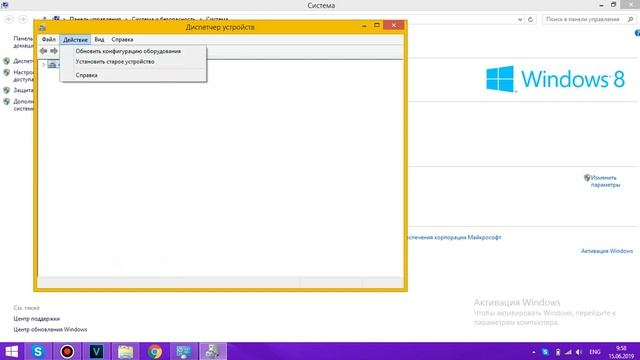Click Изменить параметры link

coord(605,181)
